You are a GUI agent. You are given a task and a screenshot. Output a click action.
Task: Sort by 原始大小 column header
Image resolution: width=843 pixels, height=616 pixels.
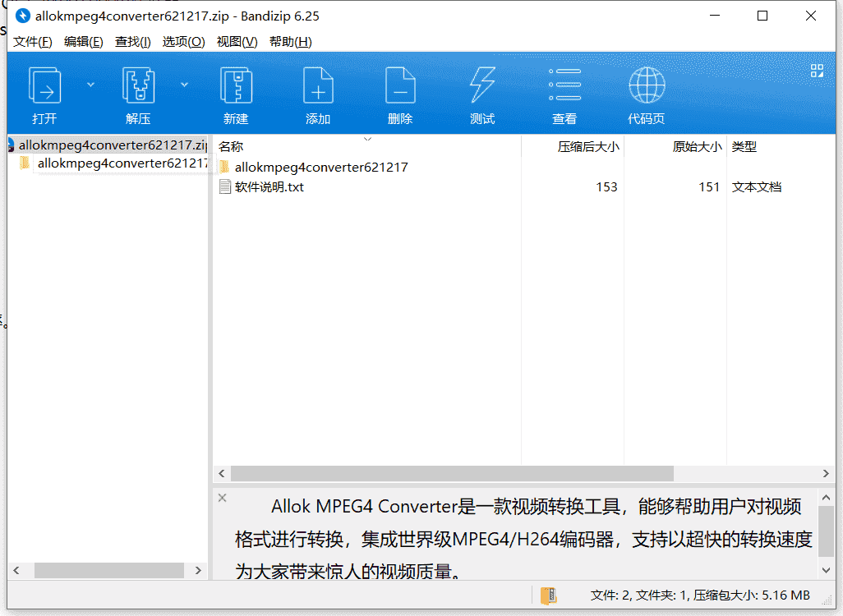697,147
